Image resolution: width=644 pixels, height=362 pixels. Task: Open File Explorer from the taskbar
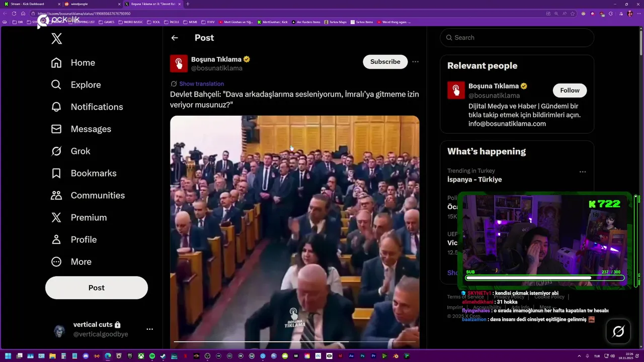tap(52, 356)
